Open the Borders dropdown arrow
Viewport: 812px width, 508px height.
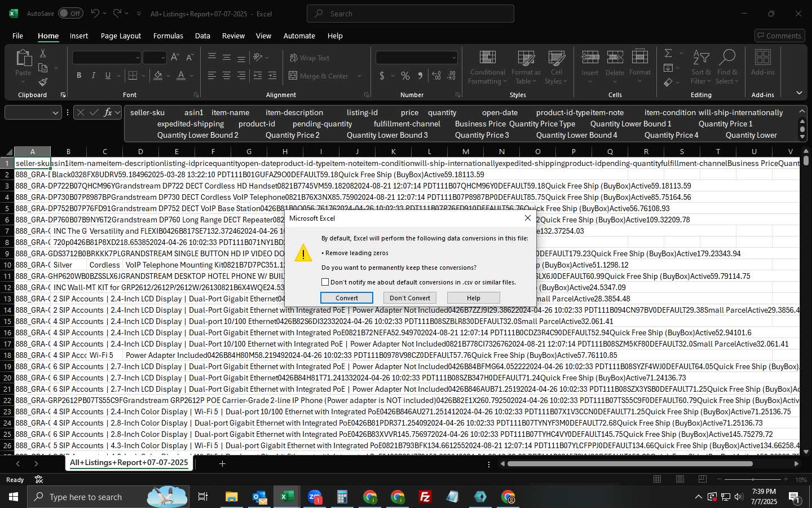(143, 76)
